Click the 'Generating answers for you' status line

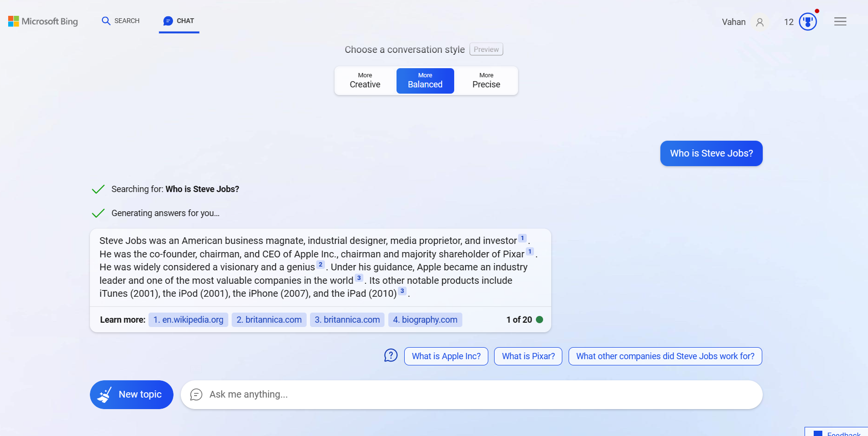pyautogui.click(x=165, y=213)
